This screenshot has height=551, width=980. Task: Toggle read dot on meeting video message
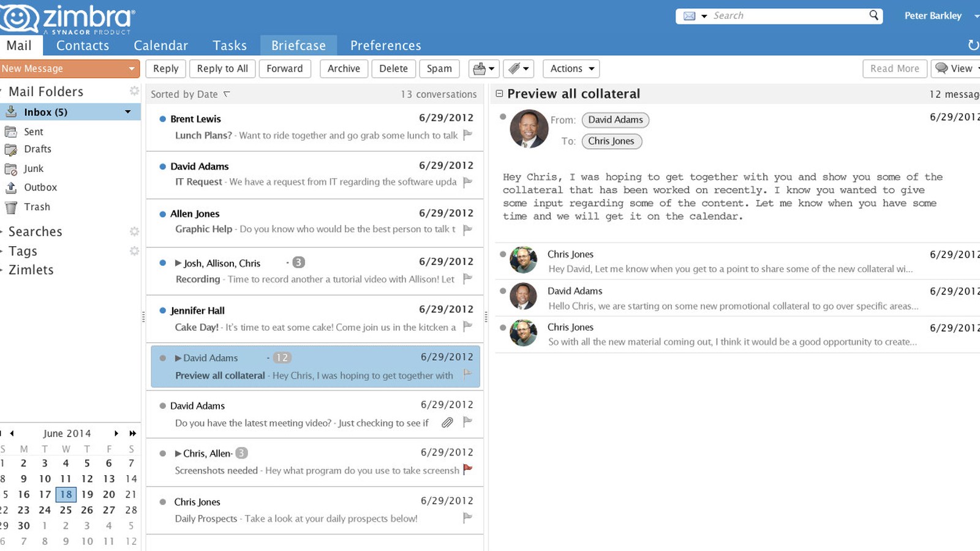pyautogui.click(x=162, y=406)
